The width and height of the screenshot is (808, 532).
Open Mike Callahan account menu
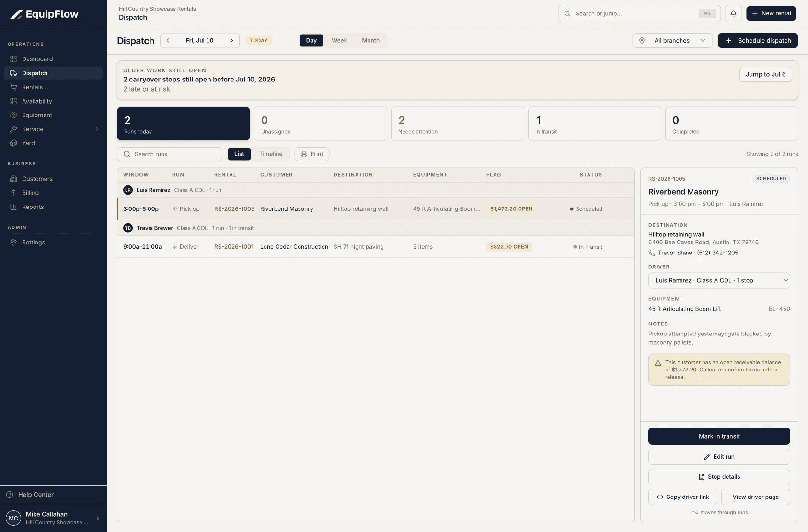[53, 518]
